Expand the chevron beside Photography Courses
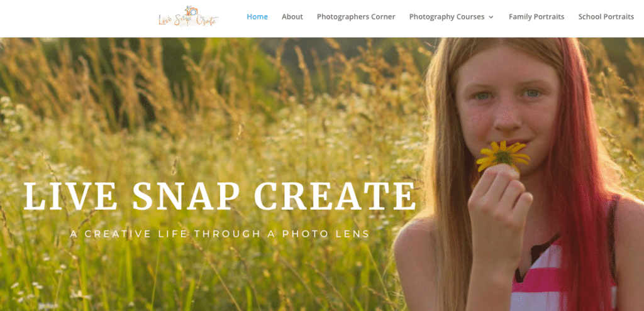This screenshot has height=311, width=644. coord(491,17)
